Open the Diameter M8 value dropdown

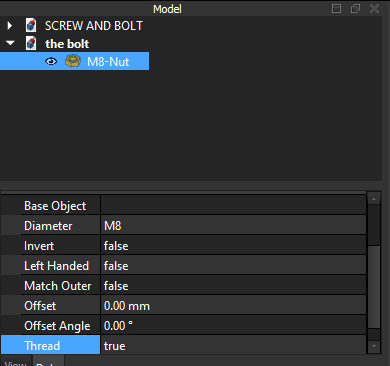[233, 226]
